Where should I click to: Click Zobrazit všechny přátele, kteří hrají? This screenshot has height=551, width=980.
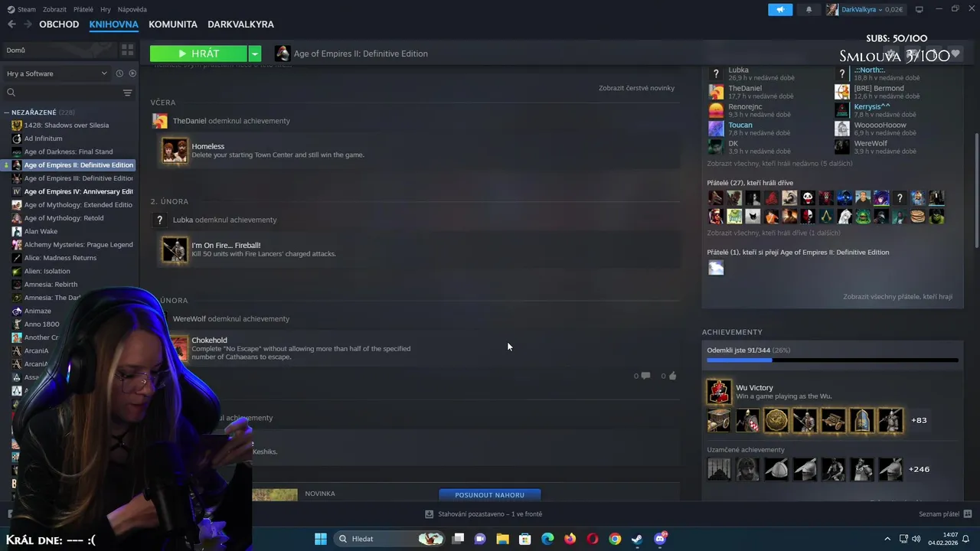click(897, 297)
